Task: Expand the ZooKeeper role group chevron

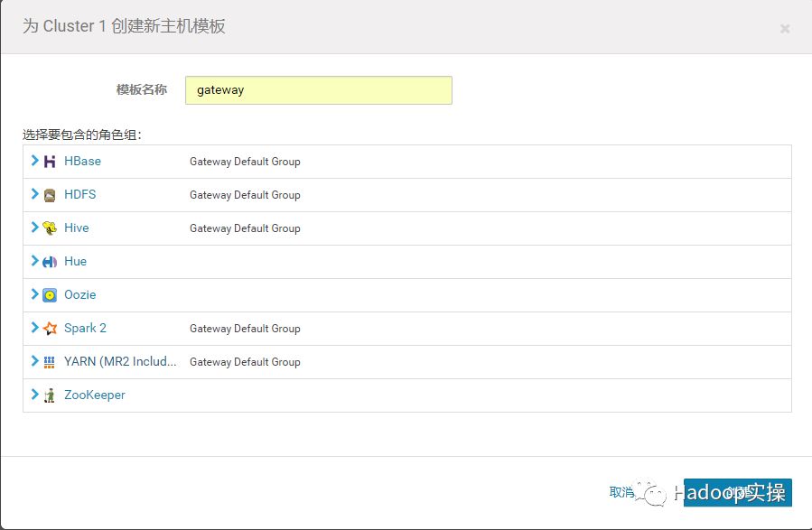Action: (35, 395)
